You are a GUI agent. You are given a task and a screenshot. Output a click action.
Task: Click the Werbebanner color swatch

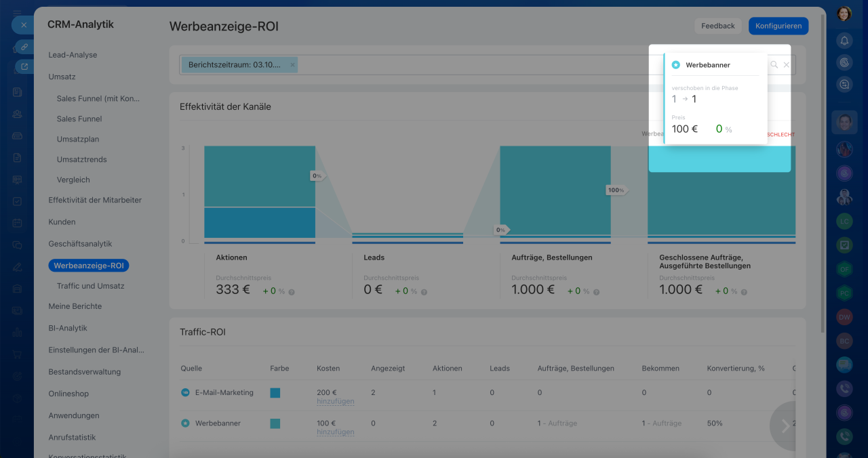click(275, 423)
